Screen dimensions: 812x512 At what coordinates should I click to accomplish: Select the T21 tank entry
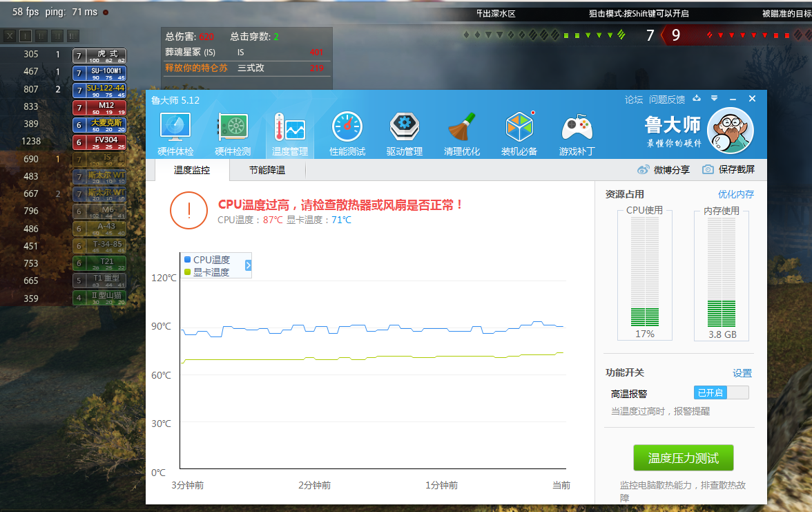(99, 263)
